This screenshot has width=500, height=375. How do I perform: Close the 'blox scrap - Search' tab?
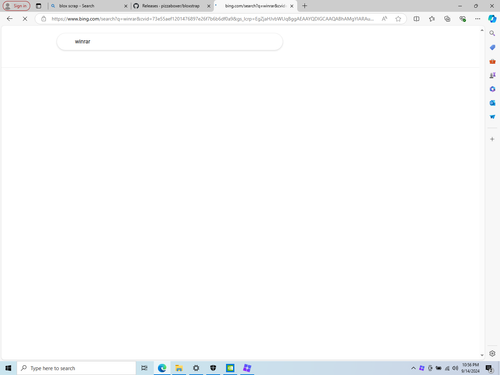[x=126, y=6]
